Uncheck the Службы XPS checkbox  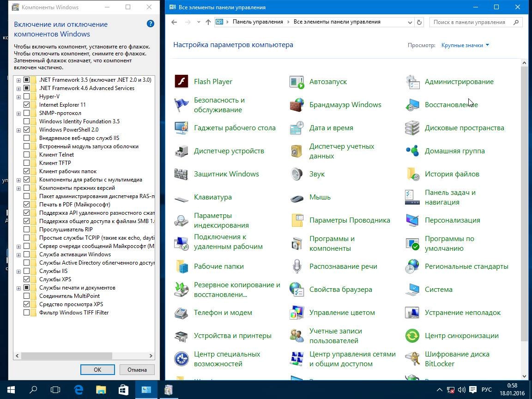pyautogui.click(x=26, y=279)
